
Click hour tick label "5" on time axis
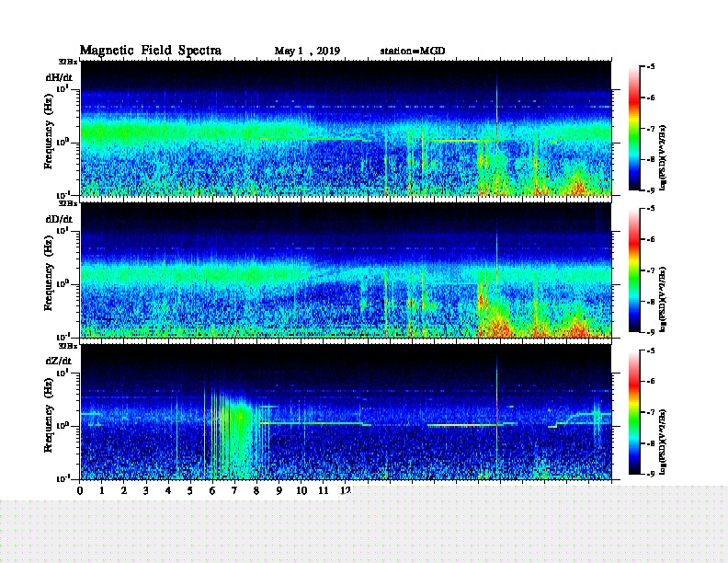(x=190, y=490)
